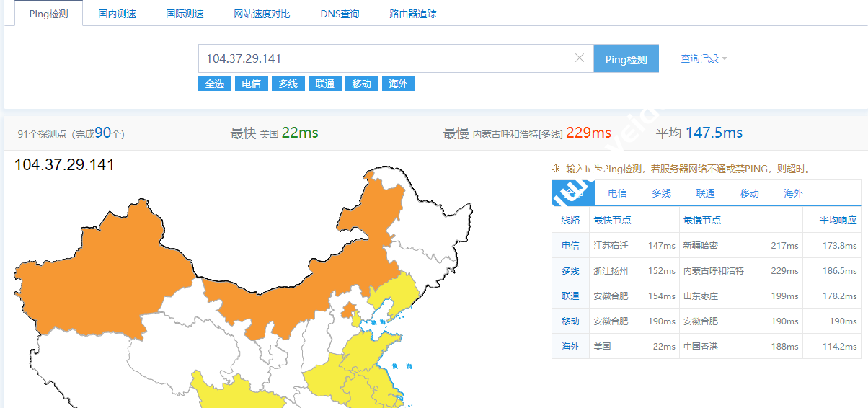
Task: Select the 移动 tab in results panel
Action: click(750, 193)
